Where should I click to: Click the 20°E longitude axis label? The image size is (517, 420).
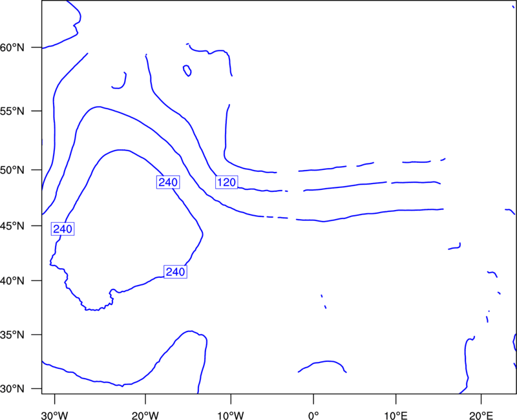click(x=481, y=415)
